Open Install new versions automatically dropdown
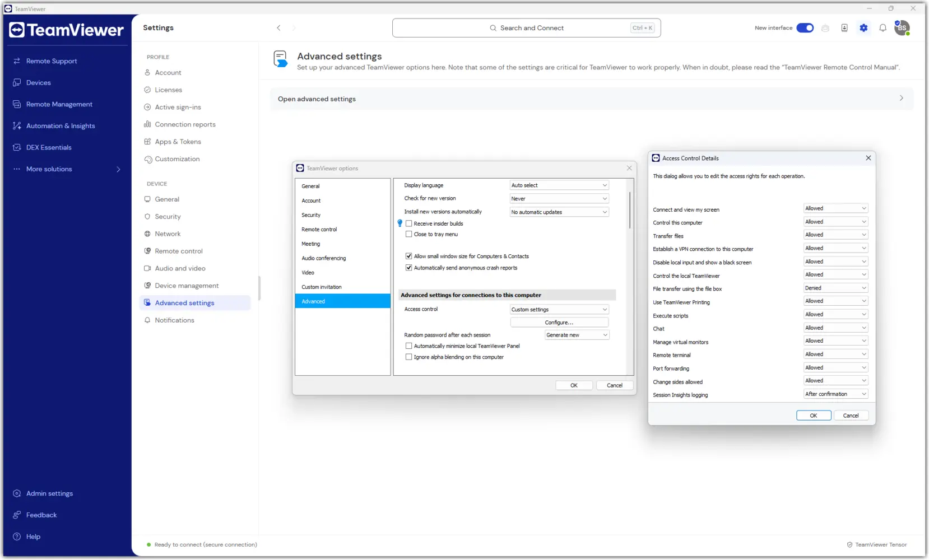929x560 pixels. point(559,212)
